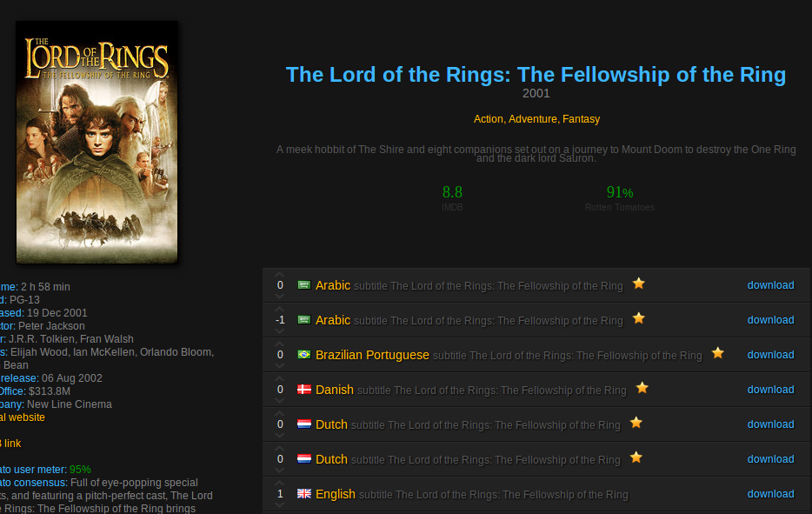Open the movie's official website link
This screenshot has width=812, height=514.
click(x=23, y=417)
